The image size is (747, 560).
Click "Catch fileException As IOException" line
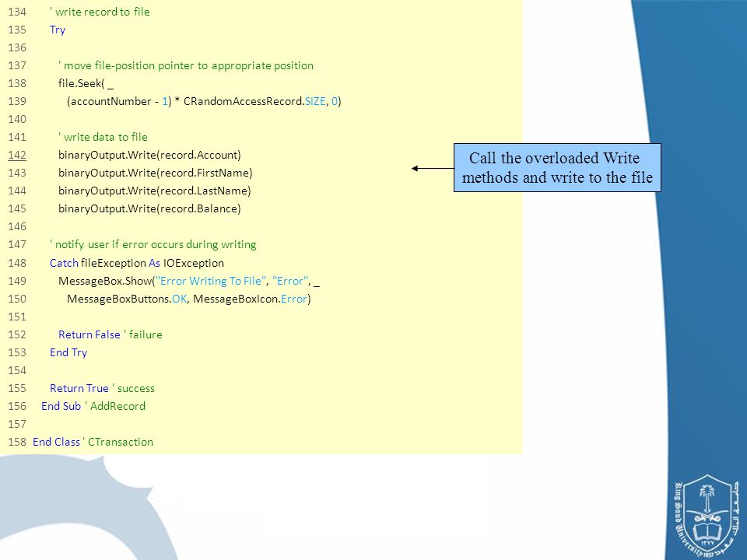click(x=137, y=263)
